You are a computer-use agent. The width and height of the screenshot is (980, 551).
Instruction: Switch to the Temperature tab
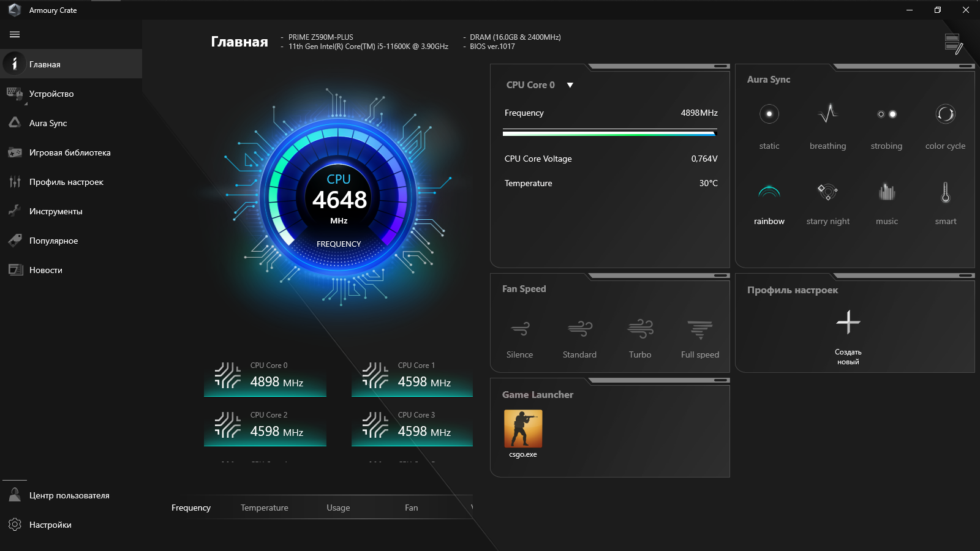pos(264,508)
